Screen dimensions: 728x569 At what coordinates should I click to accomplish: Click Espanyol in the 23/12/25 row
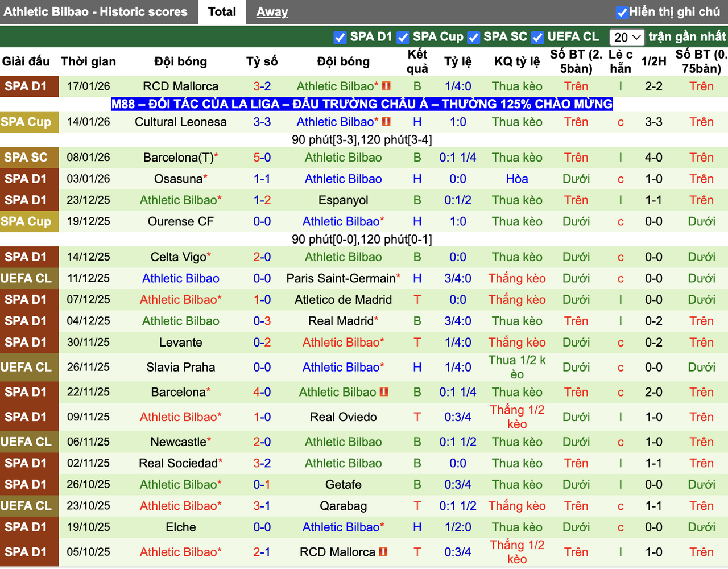click(x=344, y=200)
